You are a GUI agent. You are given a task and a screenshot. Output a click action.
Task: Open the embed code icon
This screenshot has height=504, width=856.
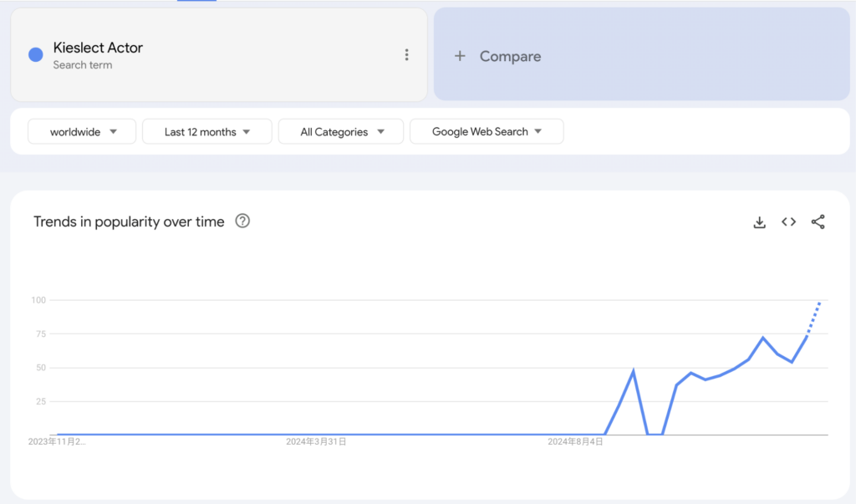[x=788, y=221]
